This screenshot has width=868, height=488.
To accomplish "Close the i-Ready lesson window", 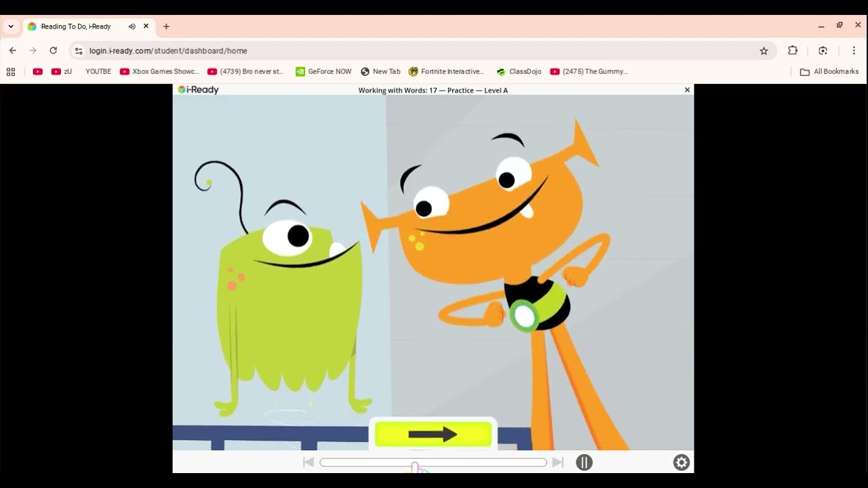I will 687,89.
